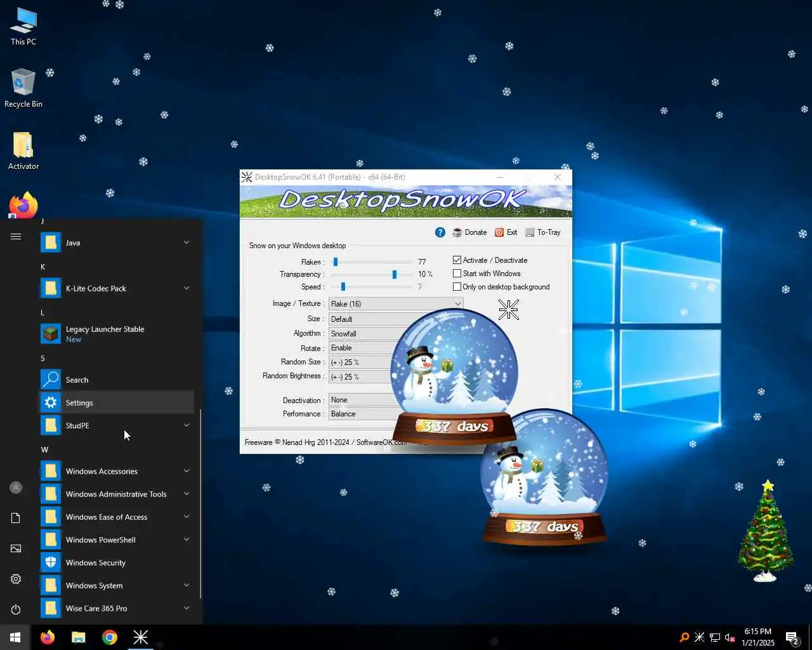
Task: Expand Windows Accessories folder
Action: coord(116,471)
